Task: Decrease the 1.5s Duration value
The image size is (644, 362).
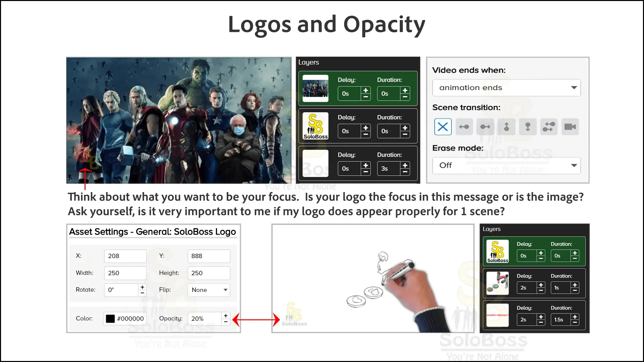Action: (x=575, y=322)
